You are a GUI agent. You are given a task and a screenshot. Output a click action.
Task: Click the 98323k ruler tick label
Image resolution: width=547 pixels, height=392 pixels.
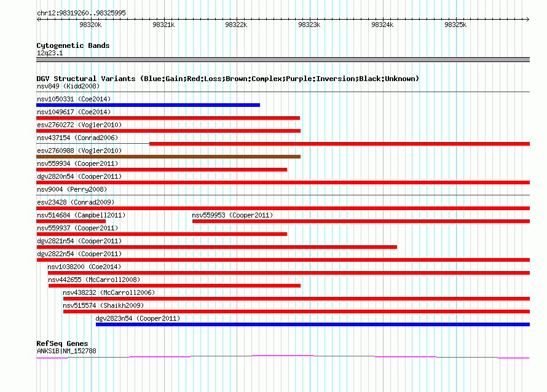point(309,25)
